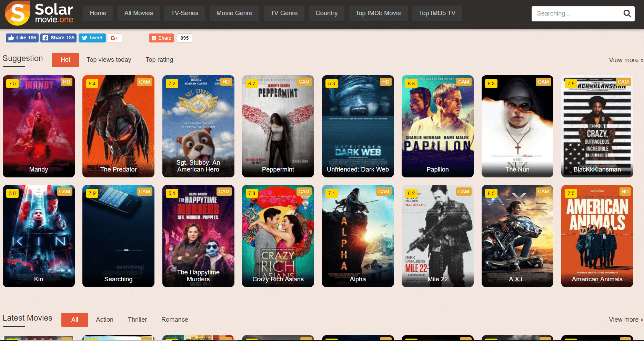Click CAM badge on Crazy Rich Asians
Viewport: 644px width, 341px height.
click(304, 192)
